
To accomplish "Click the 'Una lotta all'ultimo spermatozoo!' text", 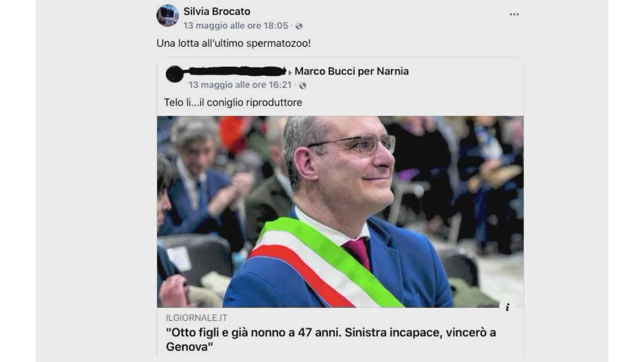I will click(x=233, y=44).
